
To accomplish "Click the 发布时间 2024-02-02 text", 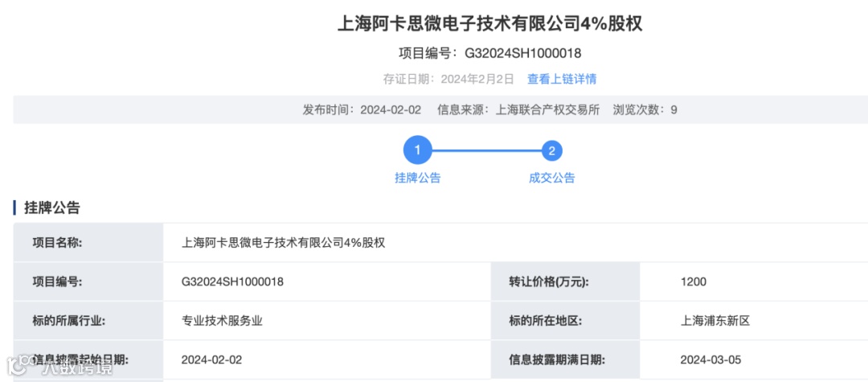I will click(362, 109).
